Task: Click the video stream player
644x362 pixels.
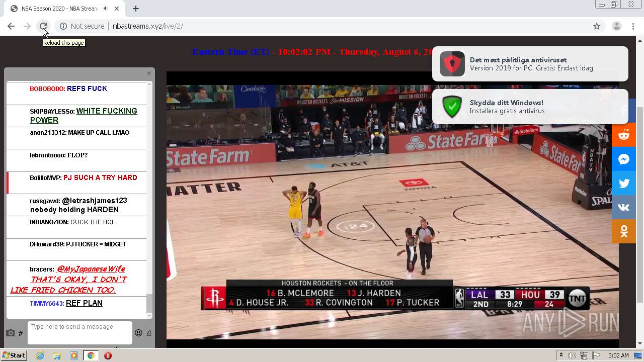Action: (392, 209)
